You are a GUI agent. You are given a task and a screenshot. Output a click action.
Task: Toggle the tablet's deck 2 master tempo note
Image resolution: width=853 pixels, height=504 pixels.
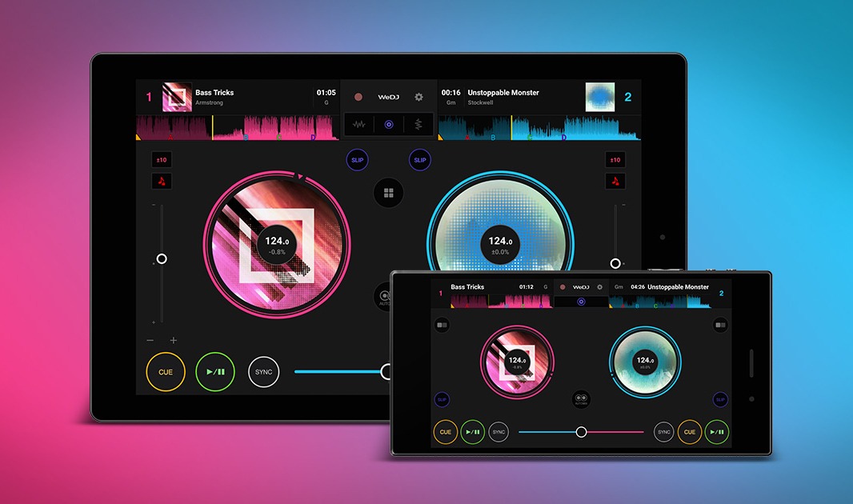[615, 181]
